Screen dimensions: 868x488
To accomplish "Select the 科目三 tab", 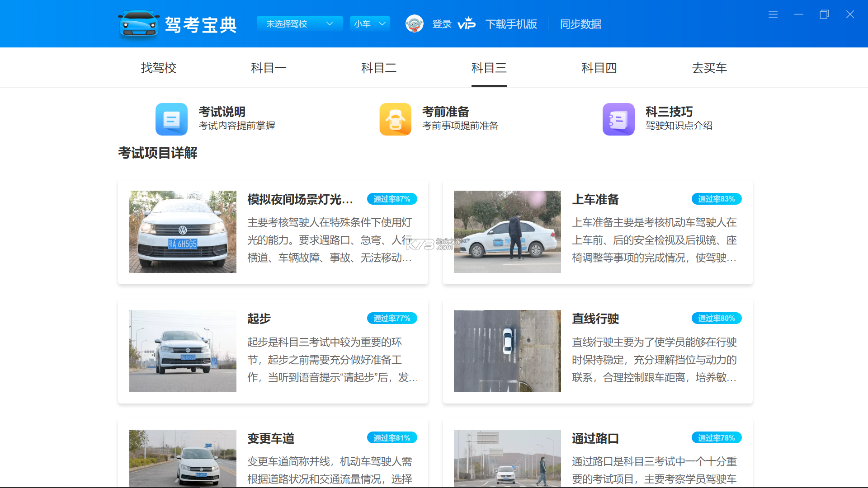I will (489, 68).
